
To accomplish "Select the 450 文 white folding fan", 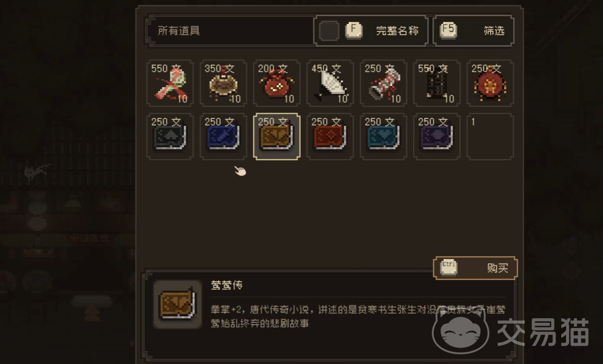I will pos(330,83).
